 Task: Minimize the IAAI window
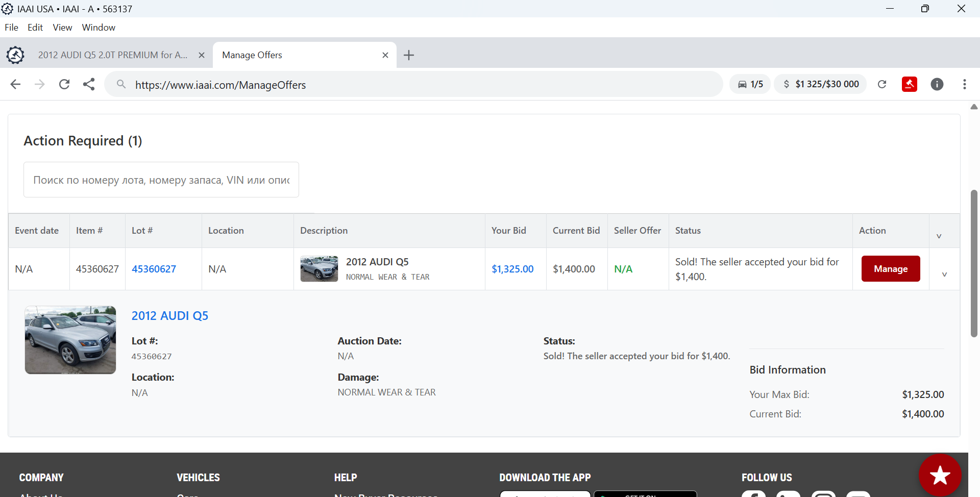tap(890, 9)
